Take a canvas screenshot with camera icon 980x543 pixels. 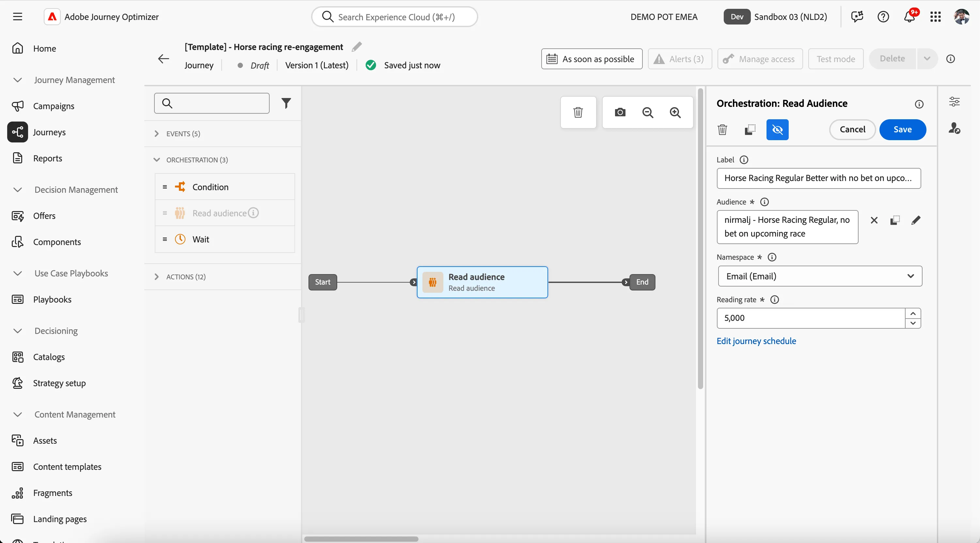(620, 112)
